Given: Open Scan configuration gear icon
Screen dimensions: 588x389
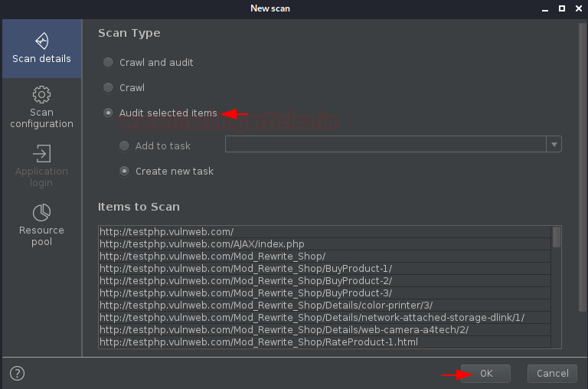Looking at the screenshot, I should point(41,94).
